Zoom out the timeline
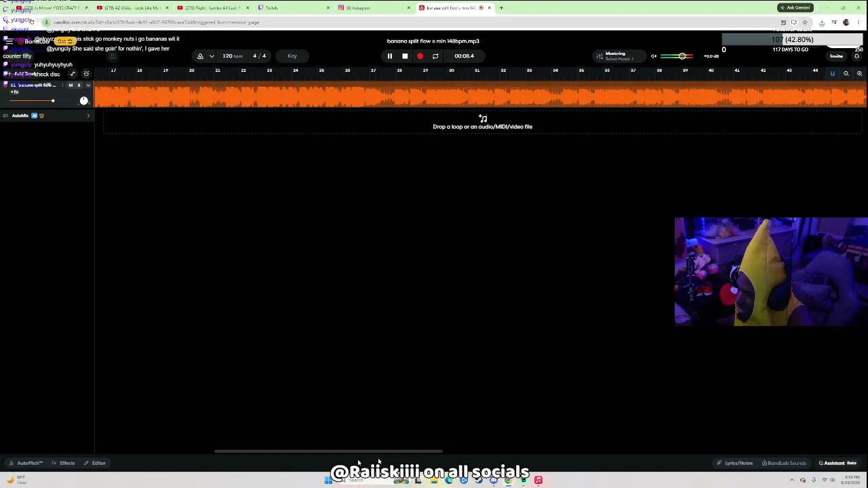Viewport: 868px width, 488px height. tap(846, 73)
